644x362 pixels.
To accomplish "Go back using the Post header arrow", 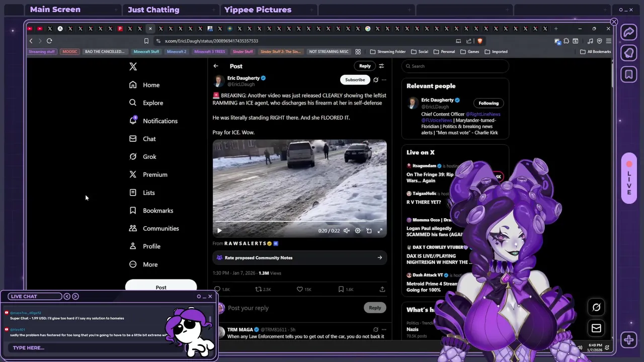I will click(216, 66).
